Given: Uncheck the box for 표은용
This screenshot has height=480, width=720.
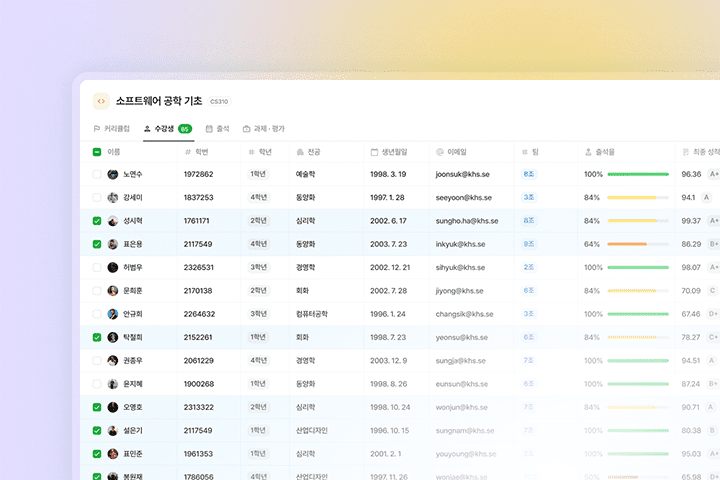Looking at the screenshot, I should 97,244.
